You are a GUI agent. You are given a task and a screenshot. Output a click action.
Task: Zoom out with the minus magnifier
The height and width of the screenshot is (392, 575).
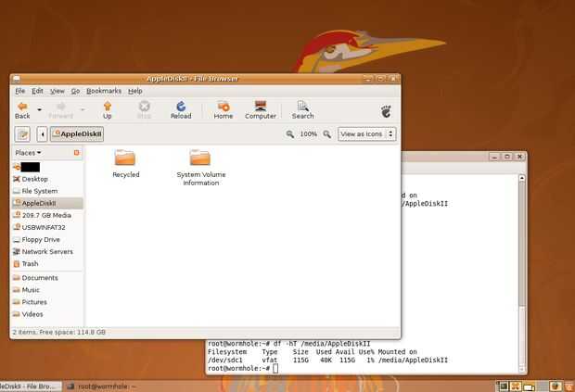(x=289, y=134)
